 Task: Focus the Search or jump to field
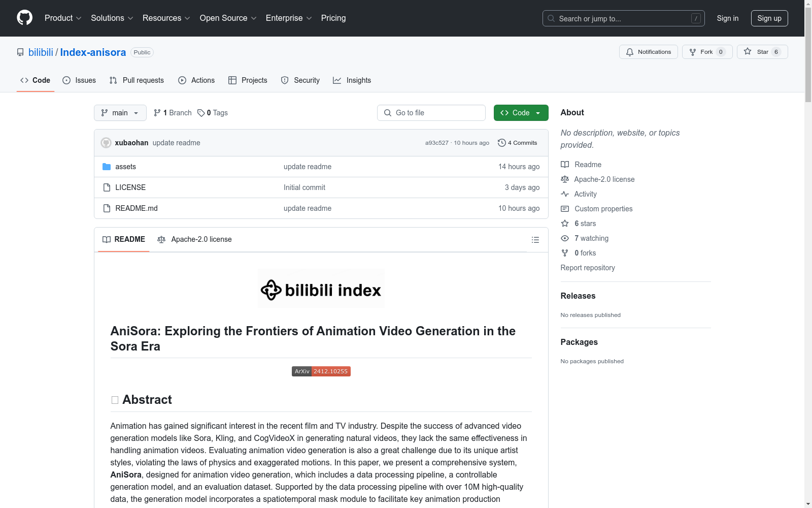tap(624, 18)
